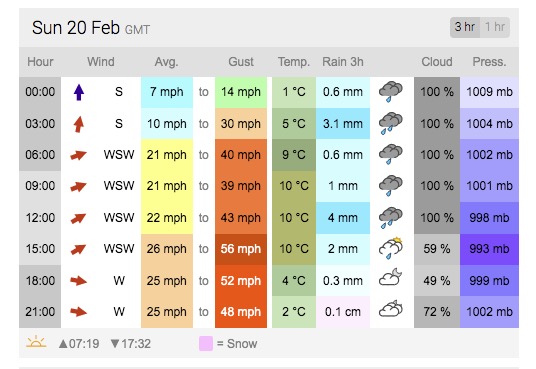Click the 0.1 cm snow cell at 21:00
536x369 pixels.
343,312
